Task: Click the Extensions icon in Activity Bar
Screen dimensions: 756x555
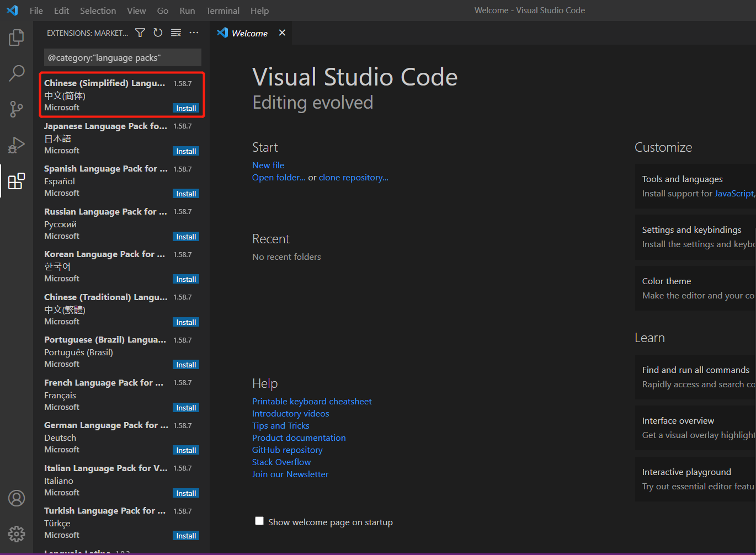Action: tap(16, 181)
